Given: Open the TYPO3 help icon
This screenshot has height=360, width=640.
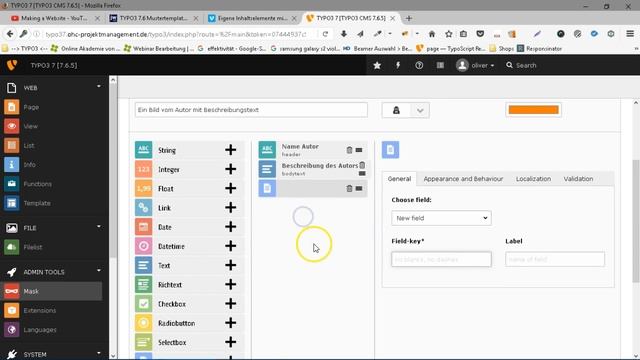Looking at the screenshot, I should tap(419, 65).
